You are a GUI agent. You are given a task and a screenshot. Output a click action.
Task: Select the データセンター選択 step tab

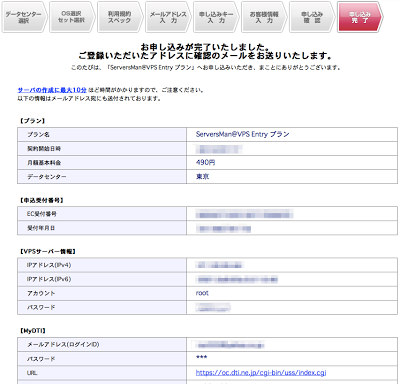[x=24, y=17]
